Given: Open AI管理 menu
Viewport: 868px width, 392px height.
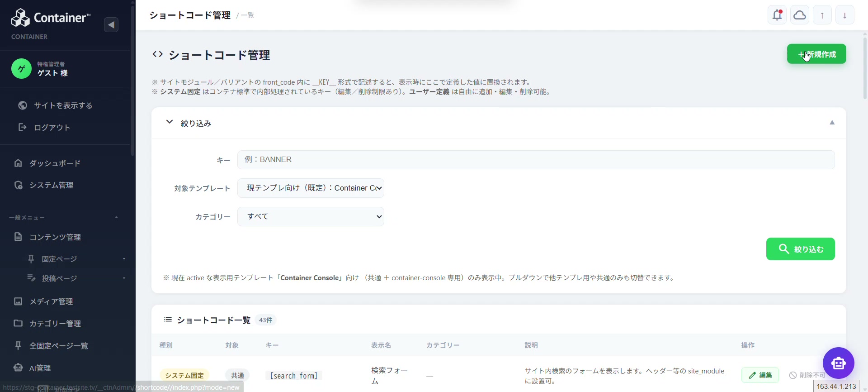Looking at the screenshot, I should (x=40, y=368).
